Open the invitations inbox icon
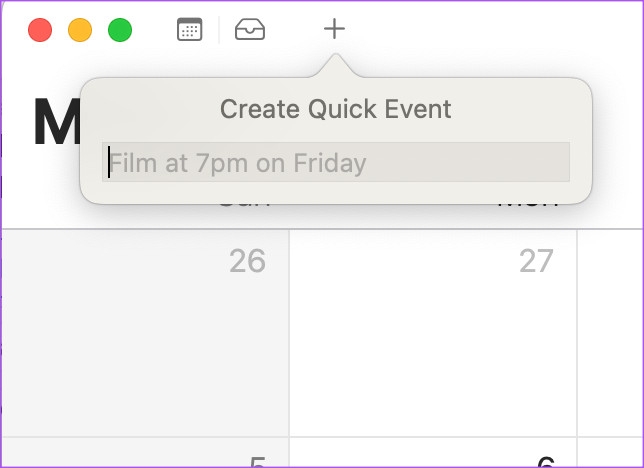 tap(250, 30)
